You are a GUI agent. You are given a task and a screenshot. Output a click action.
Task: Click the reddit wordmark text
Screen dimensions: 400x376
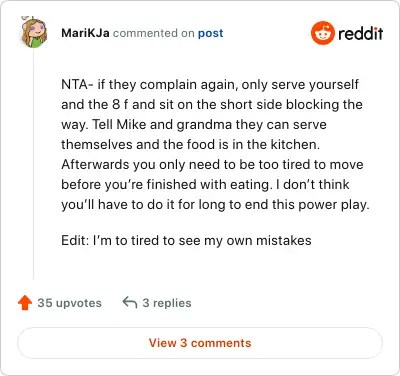click(360, 33)
